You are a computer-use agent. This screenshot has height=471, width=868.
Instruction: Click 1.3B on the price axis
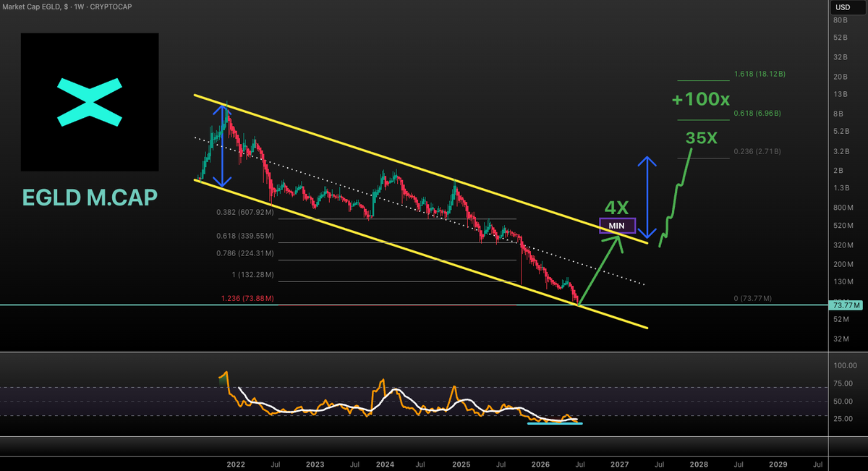point(841,189)
